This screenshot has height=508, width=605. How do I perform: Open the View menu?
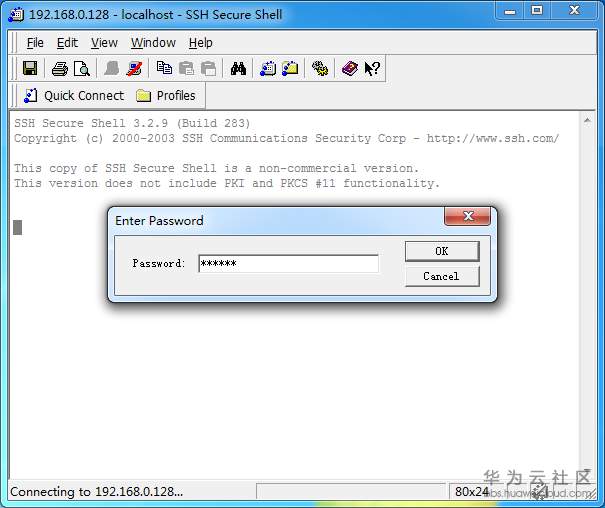(x=104, y=43)
